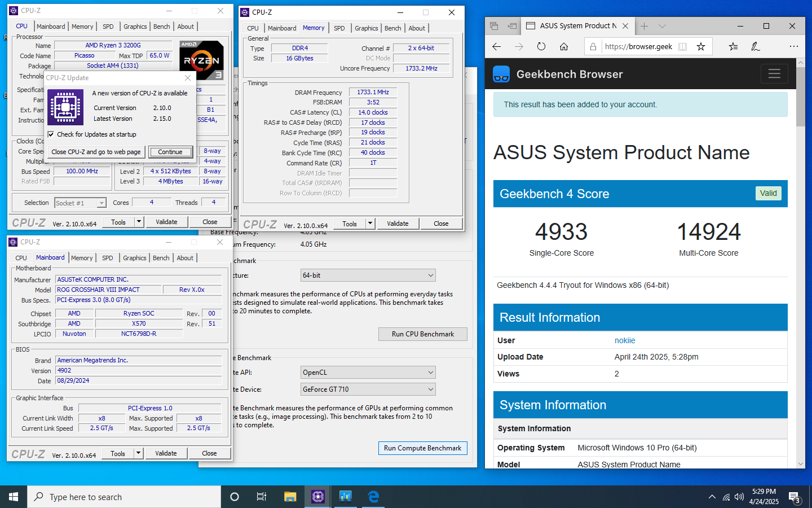Select Bench tab in CPU window

(x=162, y=27)
